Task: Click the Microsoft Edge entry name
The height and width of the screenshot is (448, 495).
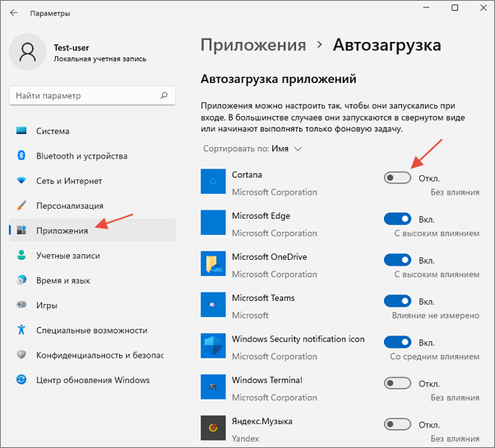Action: point(261,216)
